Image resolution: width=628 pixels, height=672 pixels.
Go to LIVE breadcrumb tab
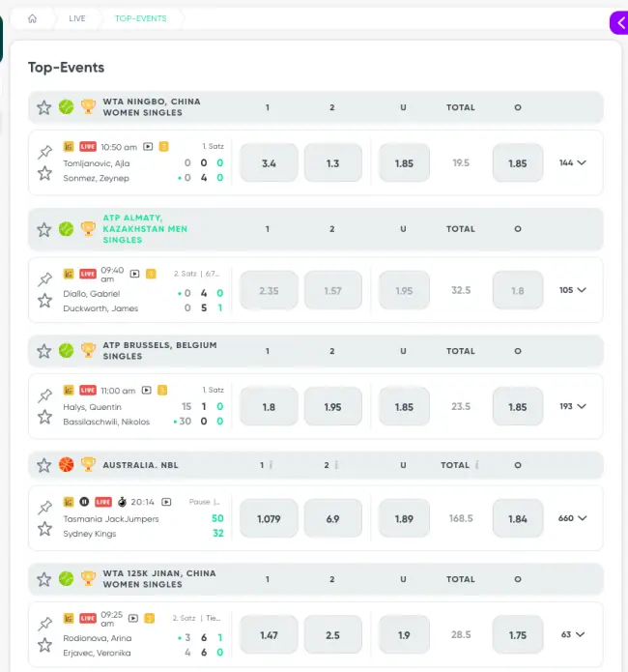point(77,18)
